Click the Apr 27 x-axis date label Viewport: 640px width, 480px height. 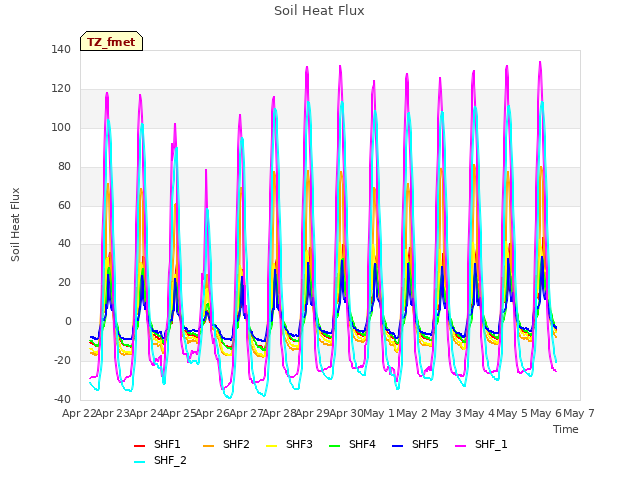click(x=246, y=413)
